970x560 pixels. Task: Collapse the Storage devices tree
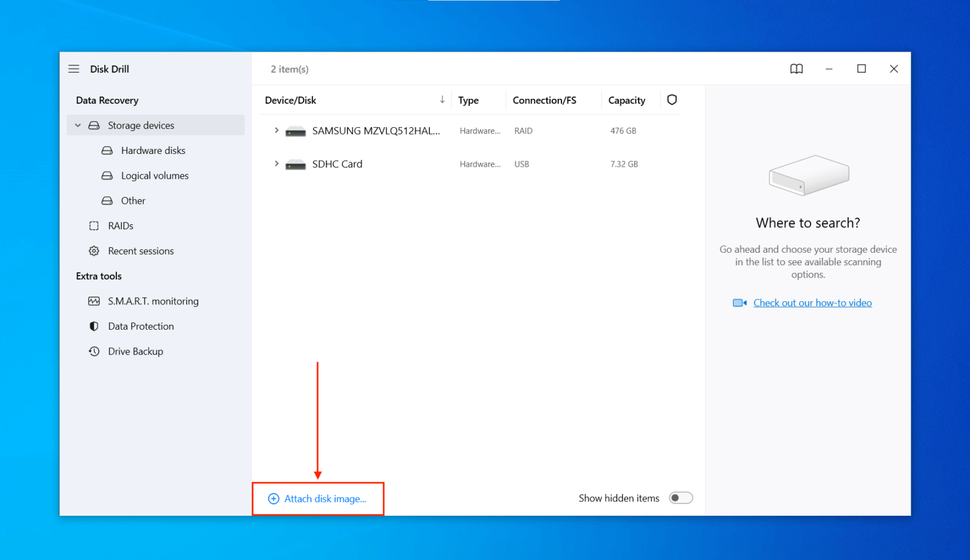point(78,125)
